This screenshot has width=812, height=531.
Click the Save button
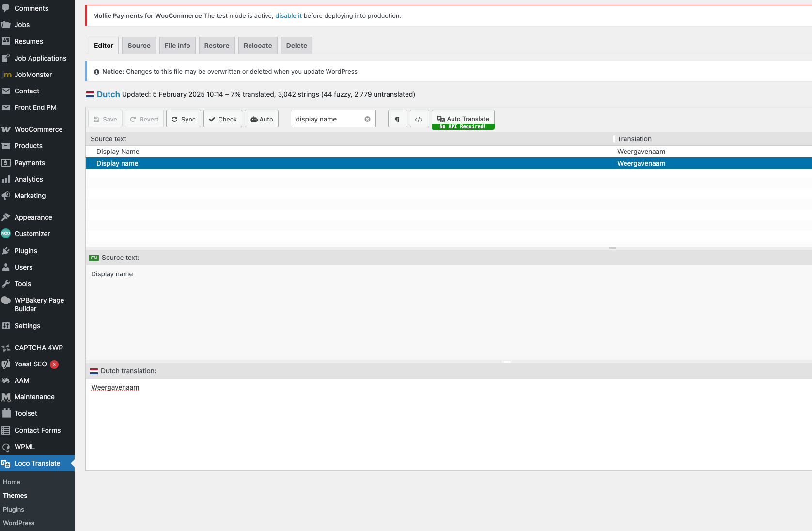[105, 119]
